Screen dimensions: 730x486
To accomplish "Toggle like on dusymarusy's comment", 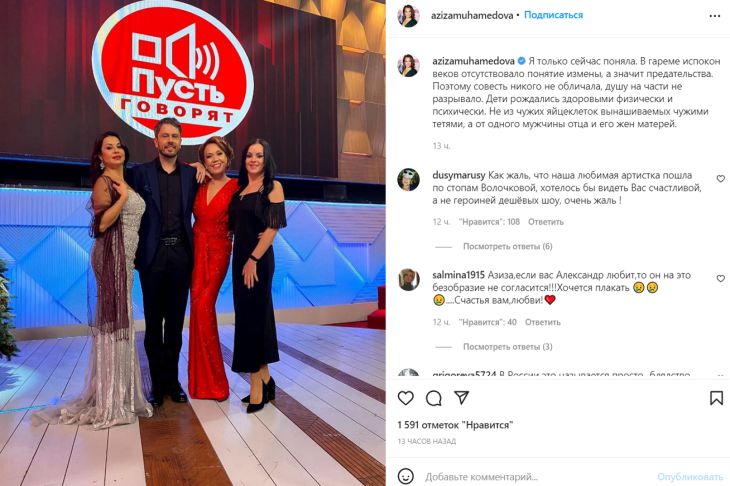I will click(x=720, y=179).
